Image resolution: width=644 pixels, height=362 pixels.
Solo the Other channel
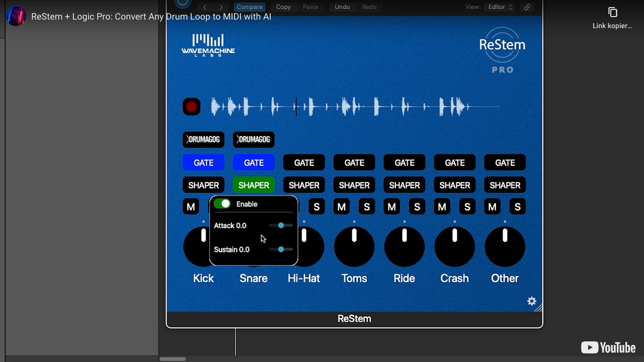(x=518, y=207)
